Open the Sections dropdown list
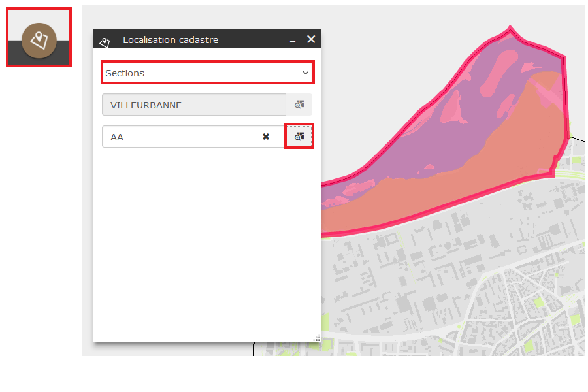 (x=207, y=73)
